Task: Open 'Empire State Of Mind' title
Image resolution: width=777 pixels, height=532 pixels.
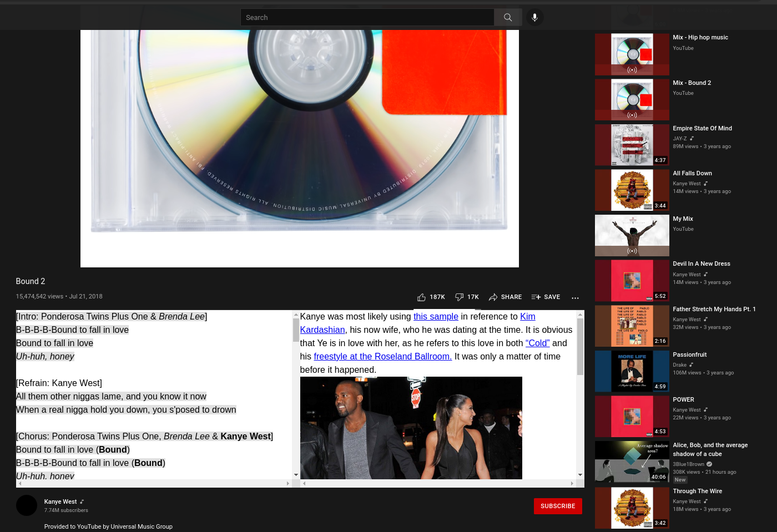Action: 702,128
